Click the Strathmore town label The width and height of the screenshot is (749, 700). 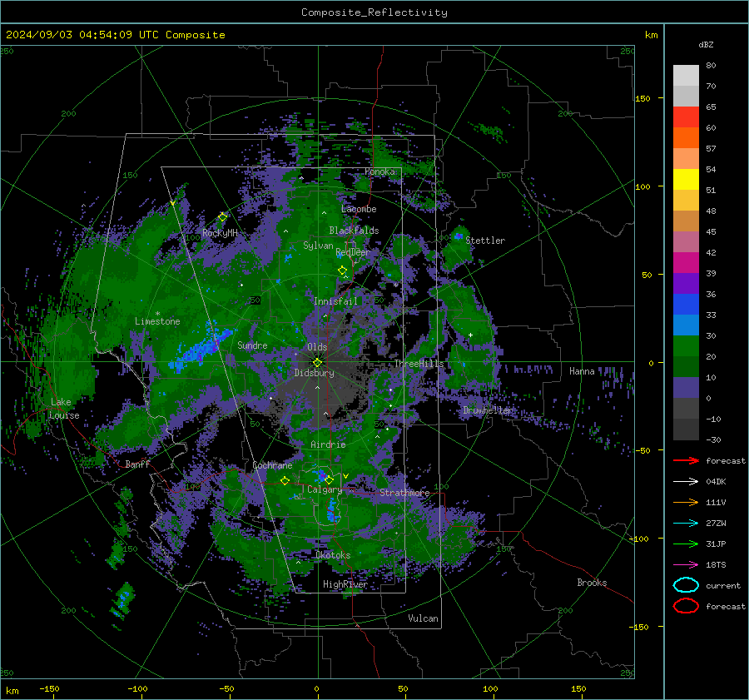coord(404,493)
